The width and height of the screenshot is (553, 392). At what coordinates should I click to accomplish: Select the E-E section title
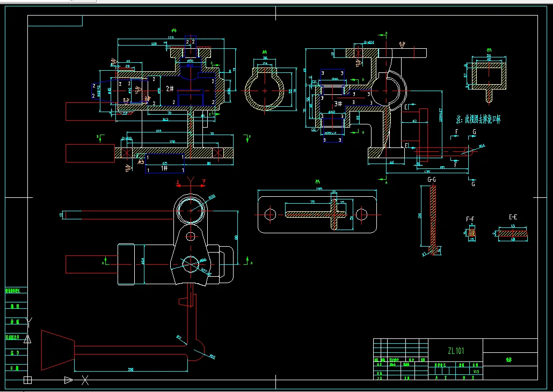[513, 217]
